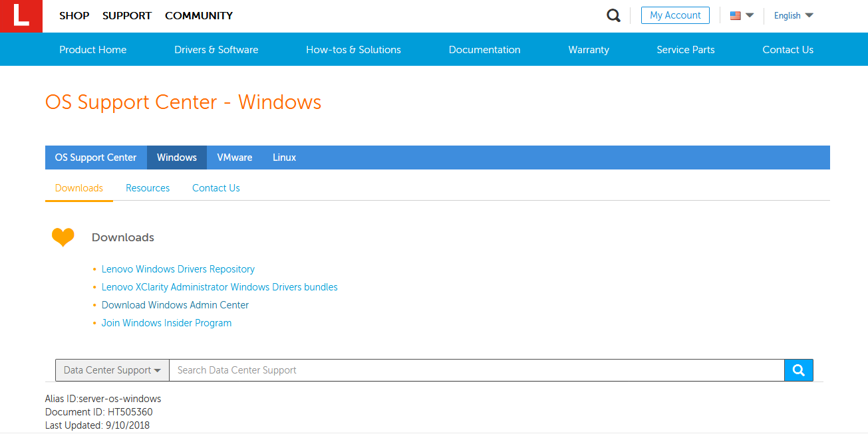Image resolution: width=868 pixels, height=434 pixels.
Task: Focus the Search Data Center Support field
Action: [x=476, y=370]
